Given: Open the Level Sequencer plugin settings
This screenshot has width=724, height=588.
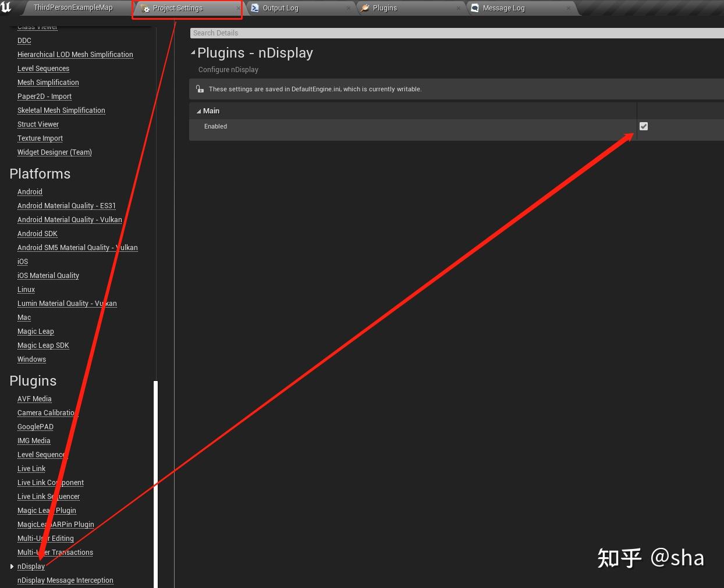Looking at the screenshot, I should (x=42, y=455).
